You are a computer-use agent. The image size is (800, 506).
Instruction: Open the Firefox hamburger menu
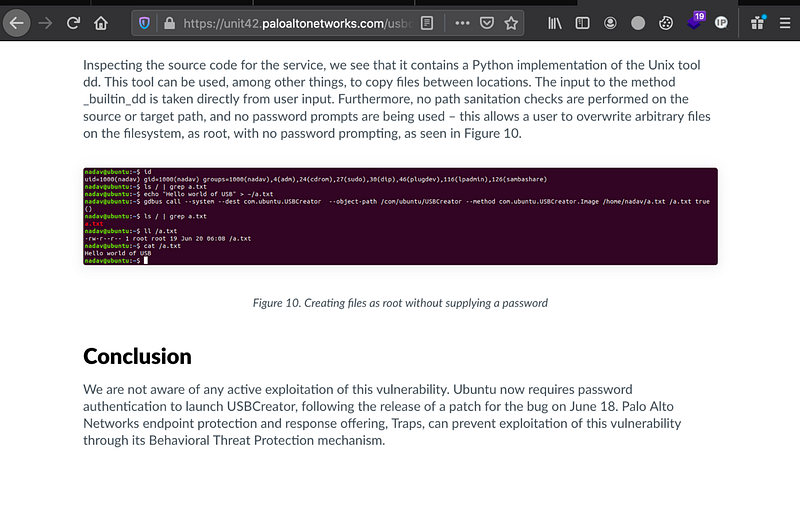785,23
